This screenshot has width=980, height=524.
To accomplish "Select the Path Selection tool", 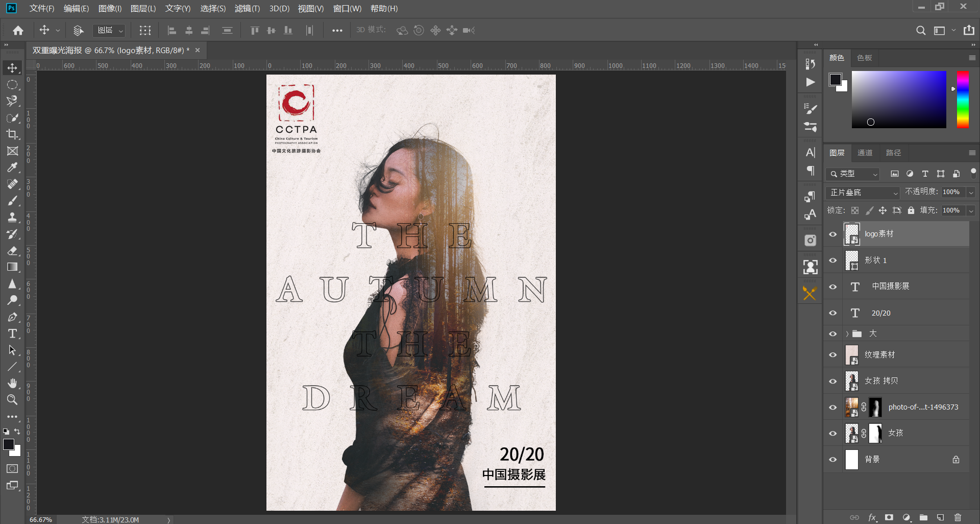I will pyautogui.click(x=12, y=350).
